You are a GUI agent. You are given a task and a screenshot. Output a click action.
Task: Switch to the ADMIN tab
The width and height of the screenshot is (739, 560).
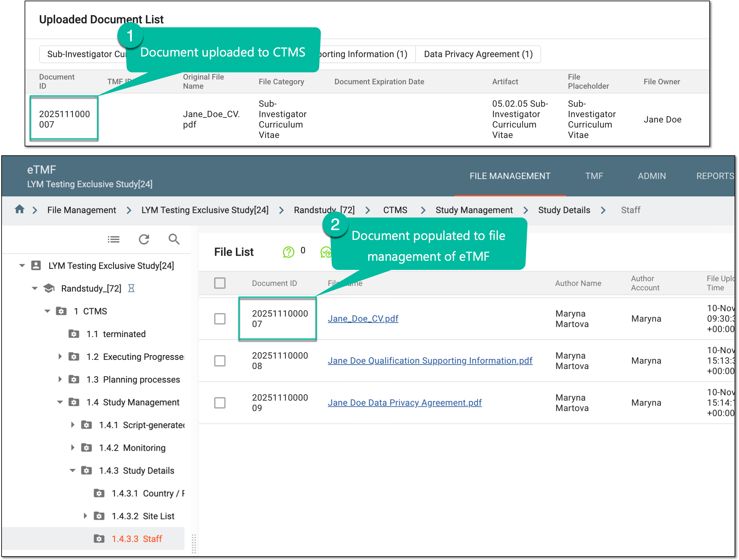(652, 176)
